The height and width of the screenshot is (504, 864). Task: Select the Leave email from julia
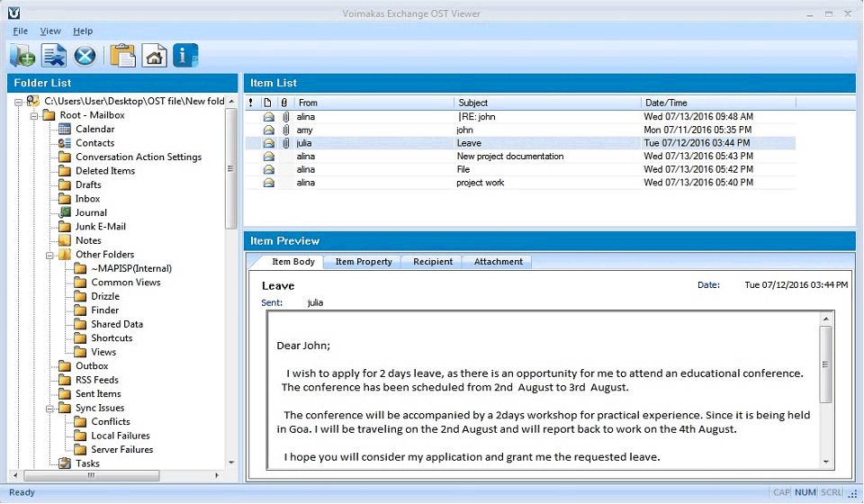pos(520,143)
